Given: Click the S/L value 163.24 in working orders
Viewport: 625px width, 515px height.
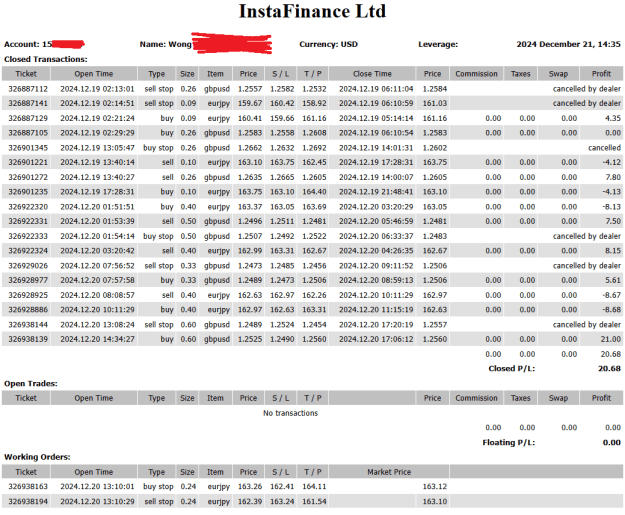Looking at the screenshot, I should point(282,501).
